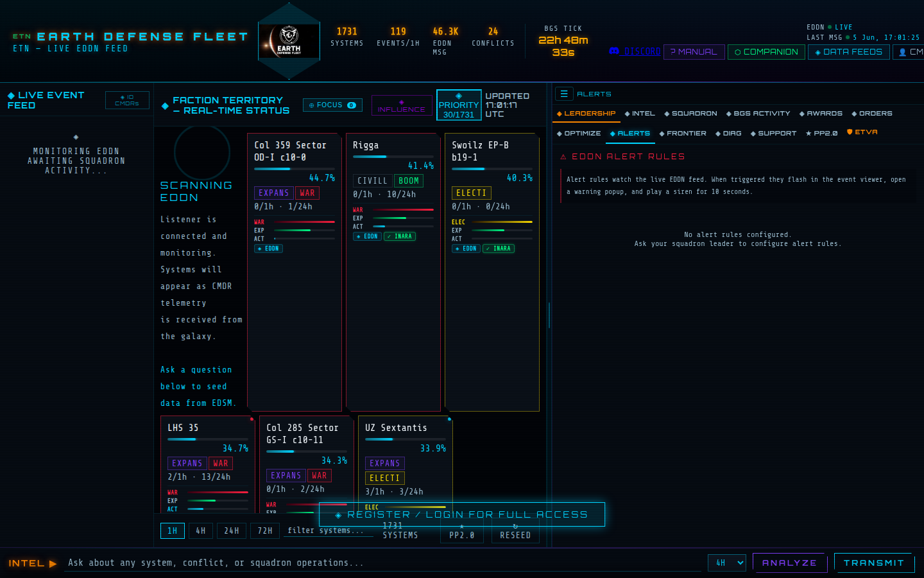This screenshot has height=578, width=924.
Task: Open the Rigga system card
Action: (x=393, y=272)
